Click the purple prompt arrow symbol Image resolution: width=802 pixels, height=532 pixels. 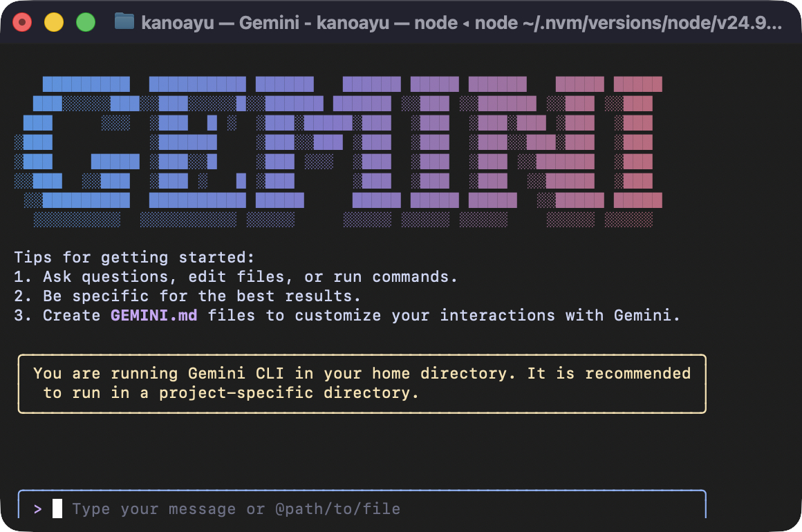37,509
